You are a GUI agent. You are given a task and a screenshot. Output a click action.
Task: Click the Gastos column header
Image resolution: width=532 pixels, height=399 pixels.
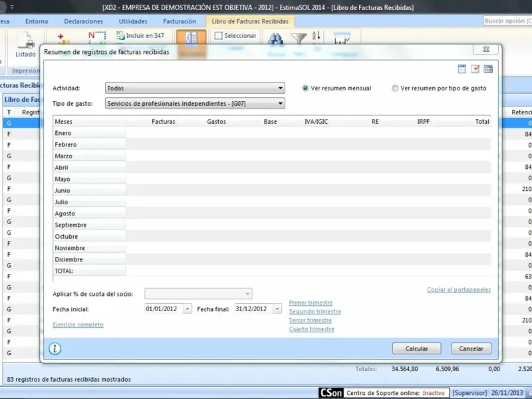click(x=217, y=122)
